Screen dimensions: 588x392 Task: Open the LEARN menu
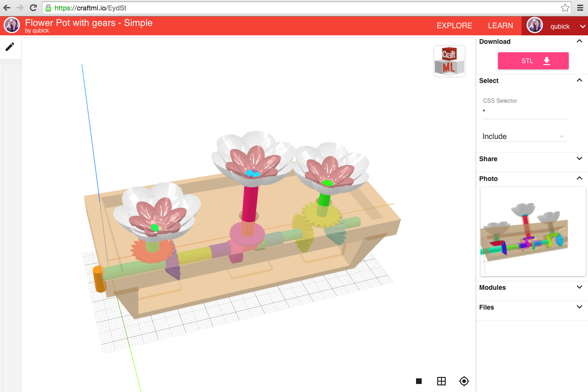pos(500,26)
